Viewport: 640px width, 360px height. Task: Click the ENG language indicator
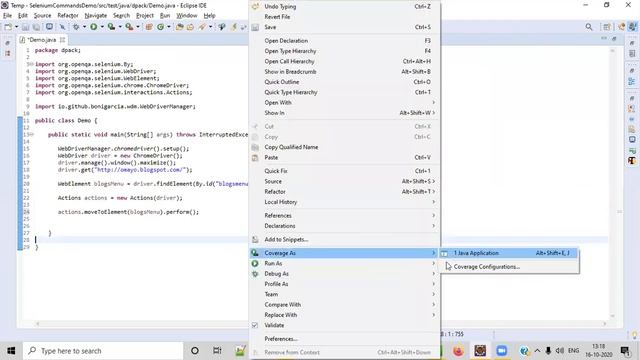point(573,351)
